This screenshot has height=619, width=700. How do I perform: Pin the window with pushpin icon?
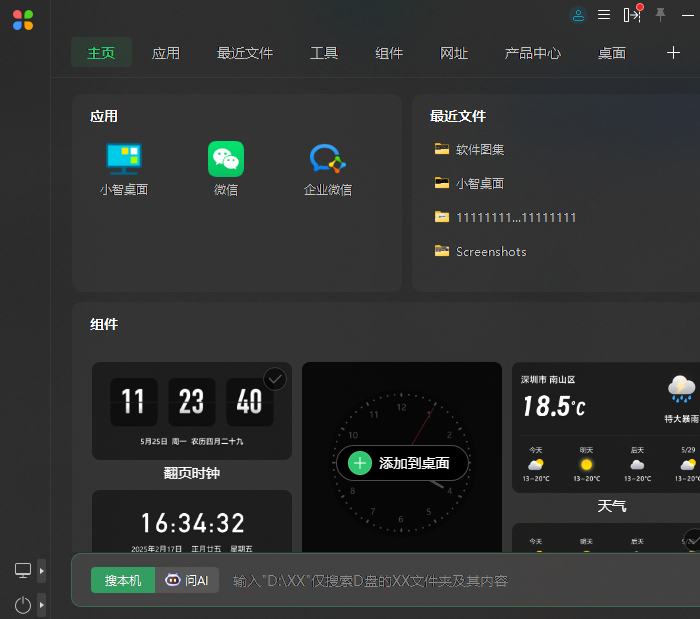pos(660,15)
